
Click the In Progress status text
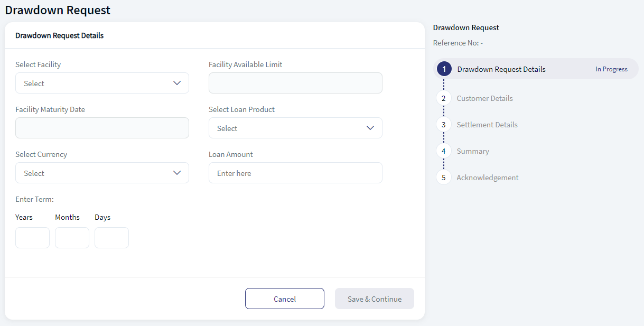611,69
